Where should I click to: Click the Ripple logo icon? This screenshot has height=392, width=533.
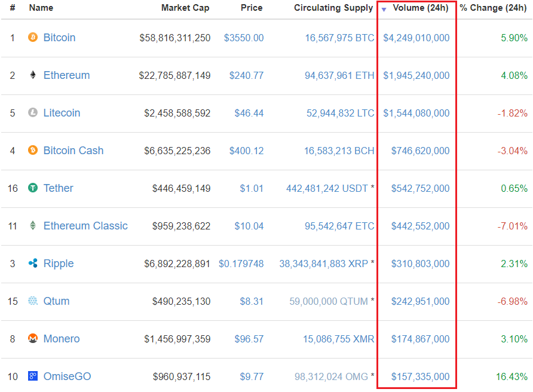pos(33,264)
